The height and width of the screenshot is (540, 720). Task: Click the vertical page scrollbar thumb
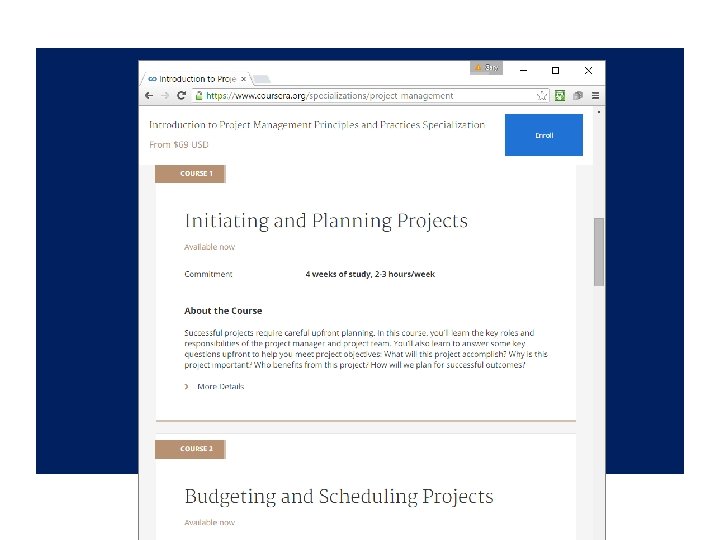[x=599, y=250]
